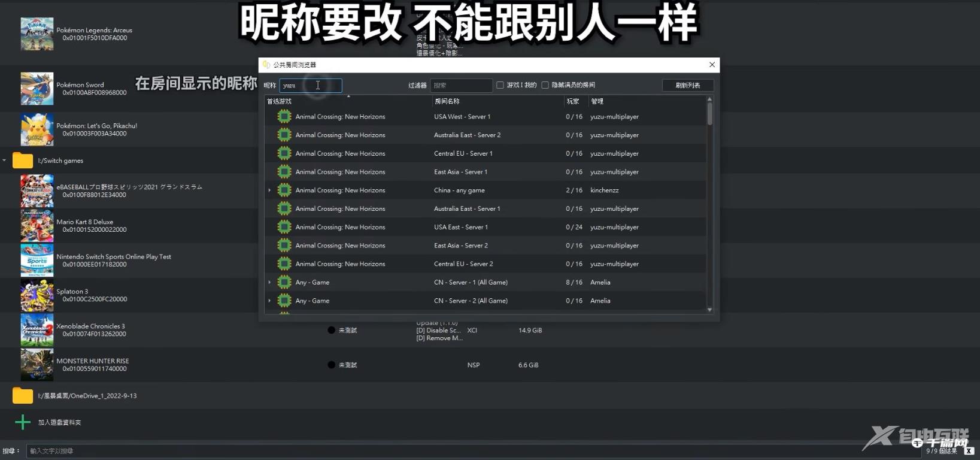Viewport: 980px width, 460px height.
Task: Click the room list scroll up arrow
Action: pos(710,99)
